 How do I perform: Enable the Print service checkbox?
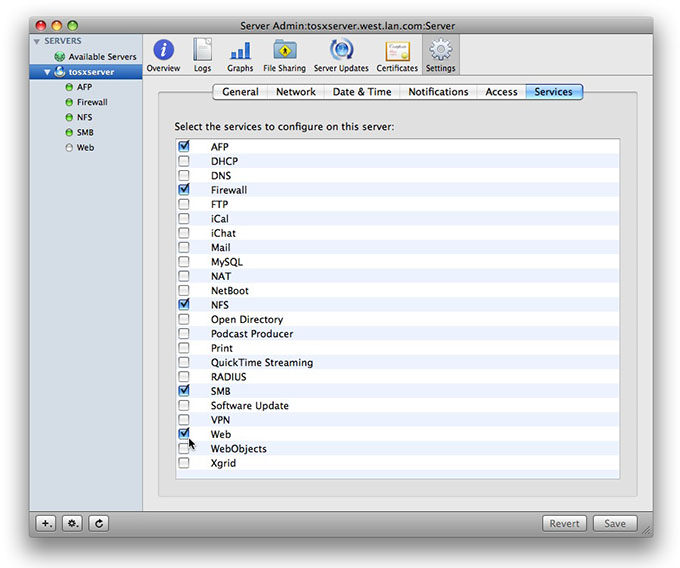tap(184, 348)
